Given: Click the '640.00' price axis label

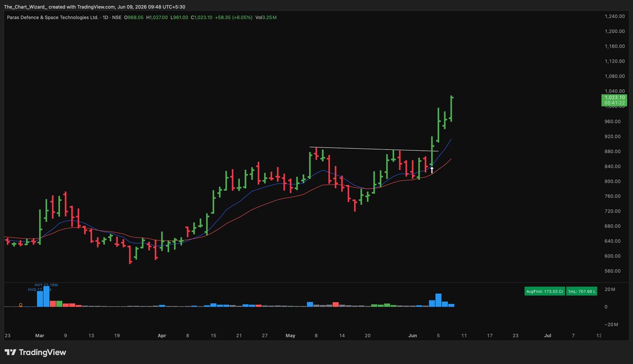Looking at the screenshot, I should (x=612, y=241).
